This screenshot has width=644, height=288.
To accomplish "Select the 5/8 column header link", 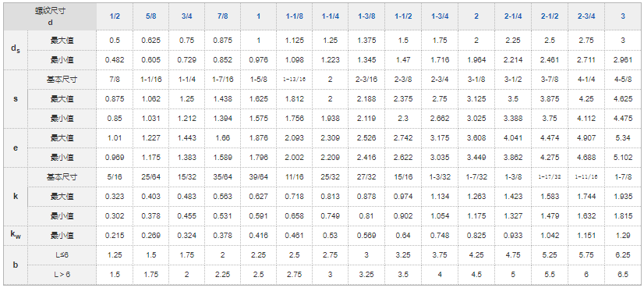I will (x=150, y=16).
